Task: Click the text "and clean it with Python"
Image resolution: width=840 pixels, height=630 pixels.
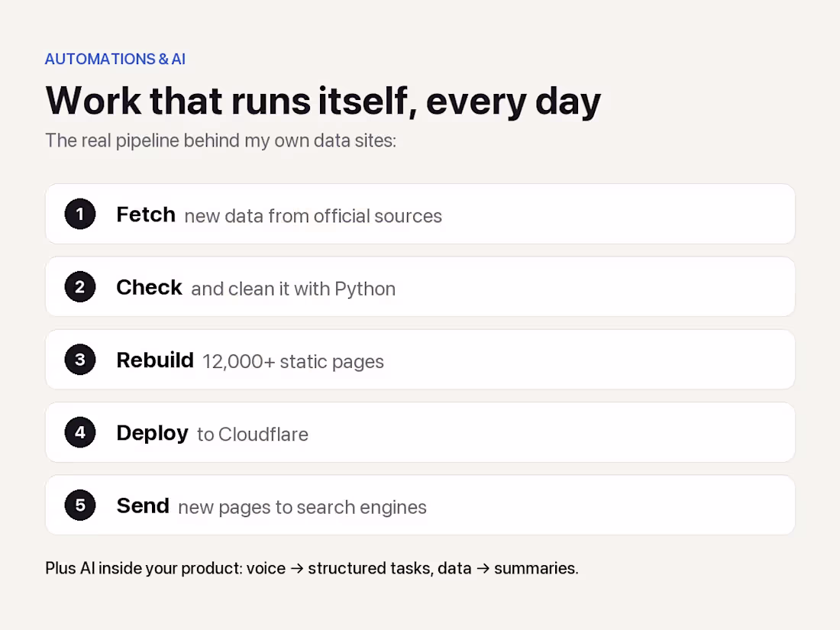Action: 293,289
